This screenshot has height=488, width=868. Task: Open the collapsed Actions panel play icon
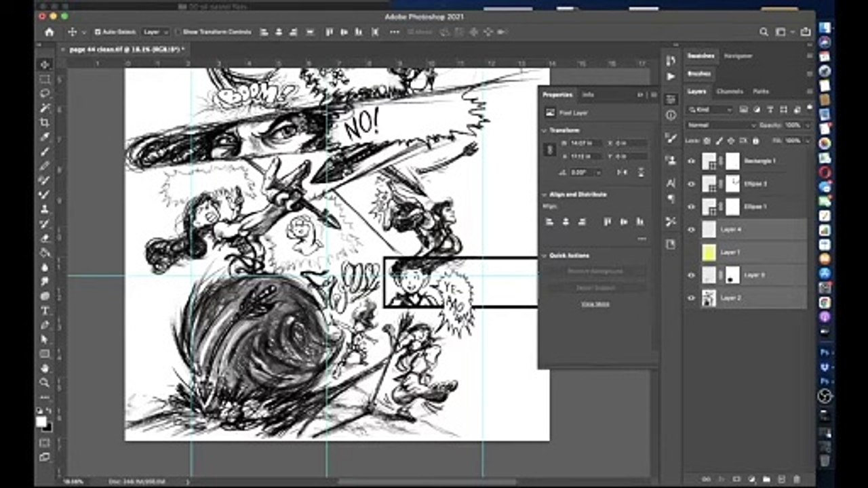tap(671, 77)
